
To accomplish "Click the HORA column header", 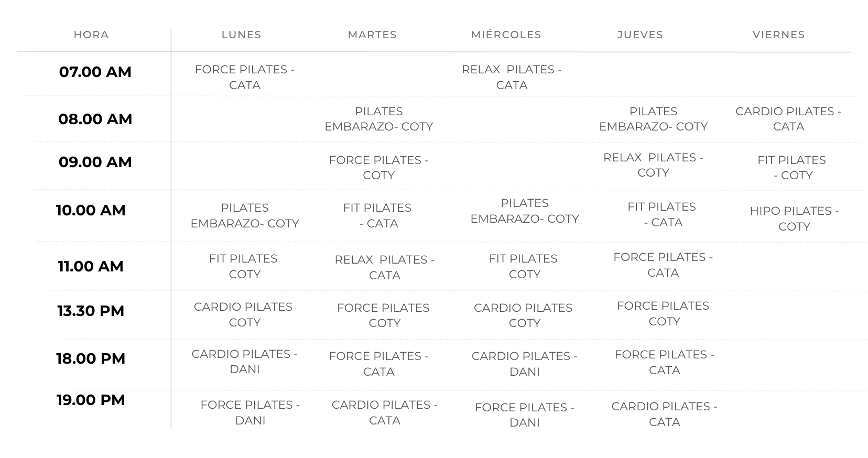I will point(91,35).
